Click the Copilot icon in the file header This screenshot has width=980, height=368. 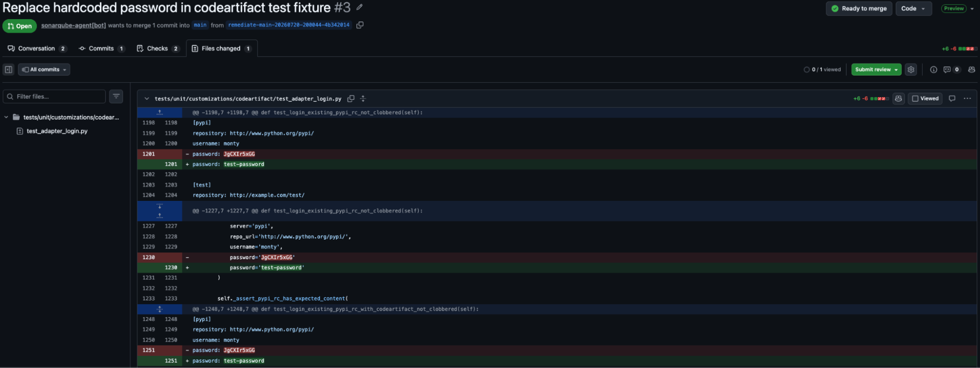tap(898, 98)
